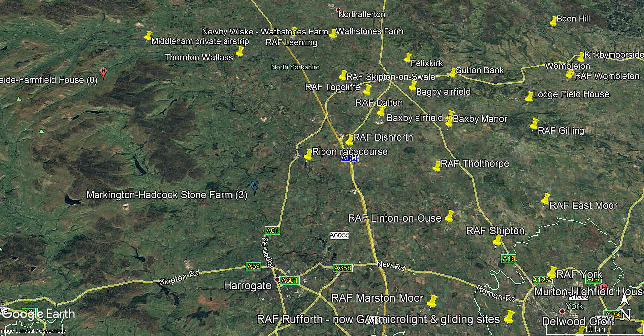Screen dimensions: 644x336
Task: Click the Northallerton town marker dot
Action: [338, 10]
